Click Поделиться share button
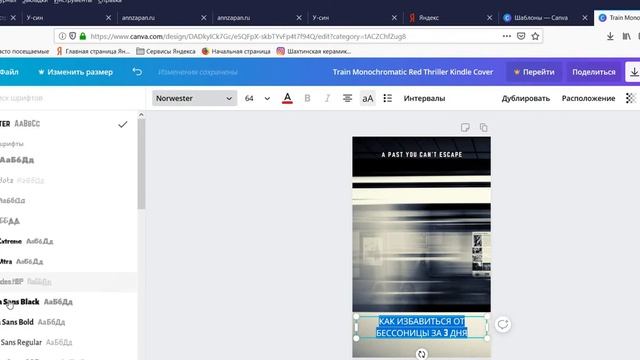The image size is (640, 360). pos(593,72)
